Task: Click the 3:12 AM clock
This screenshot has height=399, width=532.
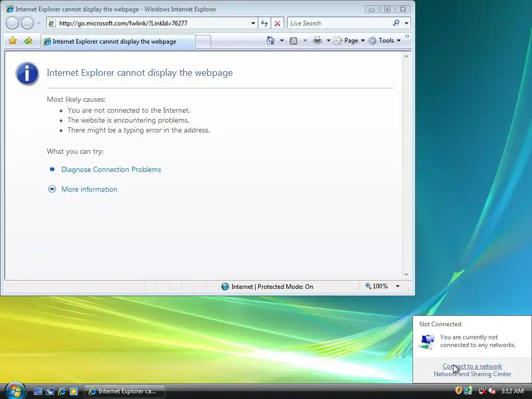Action: pyautogui.click(x=512, y=391)
